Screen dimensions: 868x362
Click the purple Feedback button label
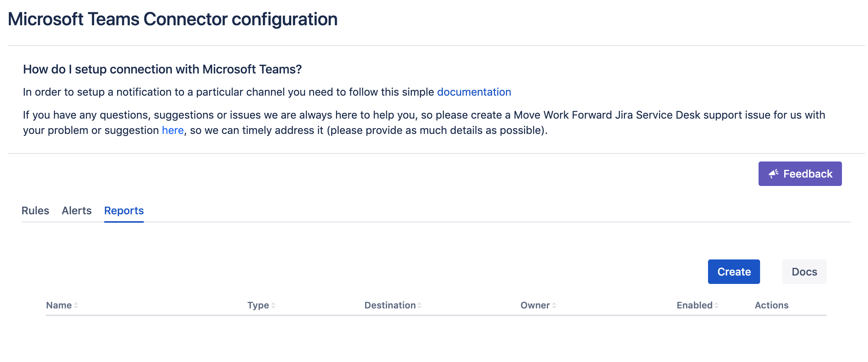[x=808, y=174]
